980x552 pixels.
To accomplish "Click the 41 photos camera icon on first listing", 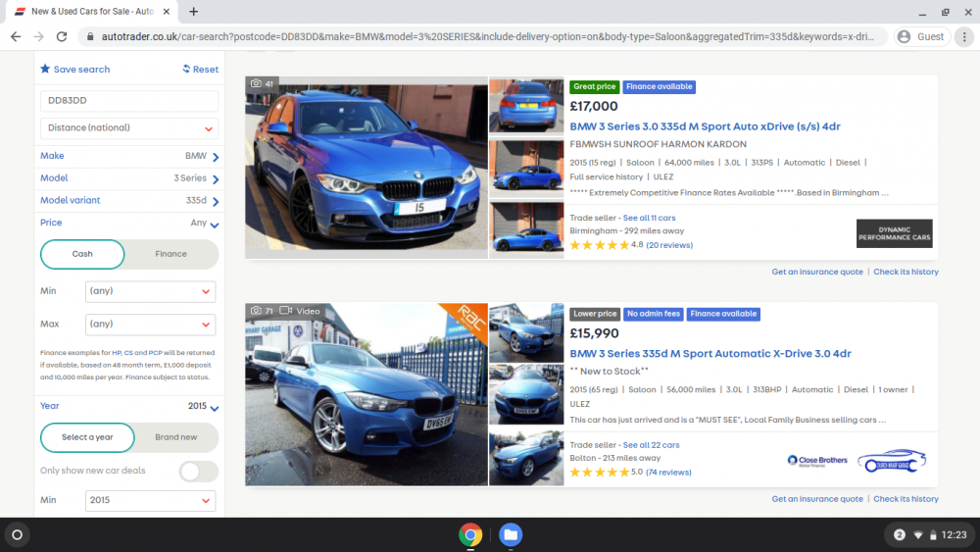I will click(256, 83).
